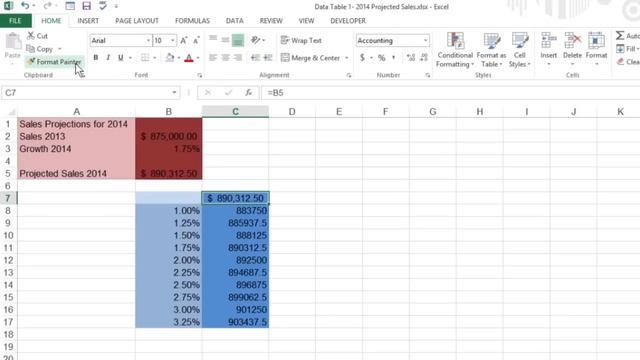
Task: Click the Borders icon
Action: click(145, 58)
